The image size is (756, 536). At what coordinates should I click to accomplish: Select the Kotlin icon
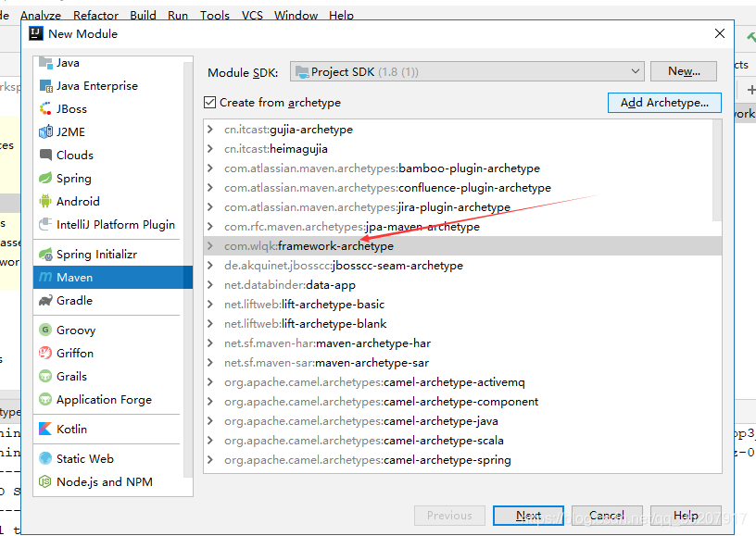pyautogui.click(x=45, y=429)
